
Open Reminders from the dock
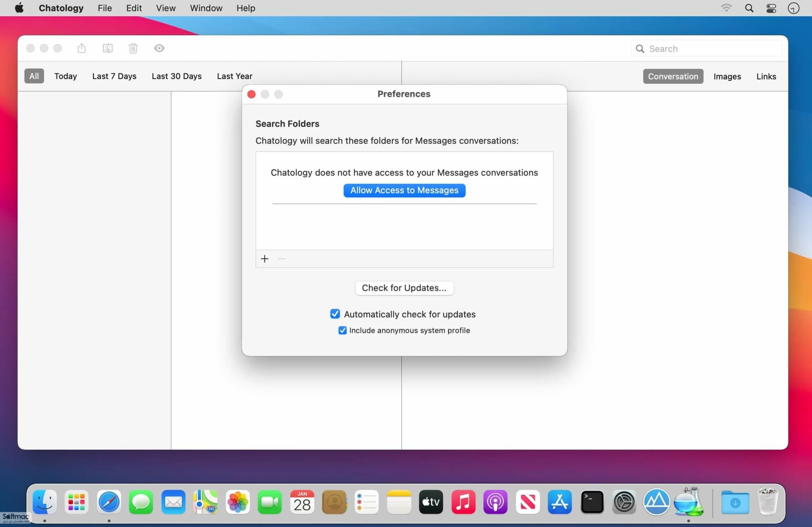pos(366,502)
